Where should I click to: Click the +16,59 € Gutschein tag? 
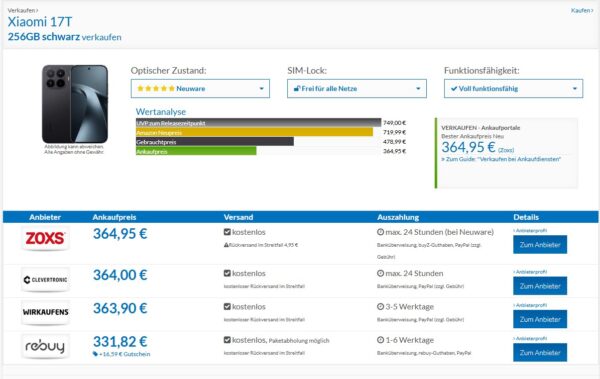click(122, 354)
